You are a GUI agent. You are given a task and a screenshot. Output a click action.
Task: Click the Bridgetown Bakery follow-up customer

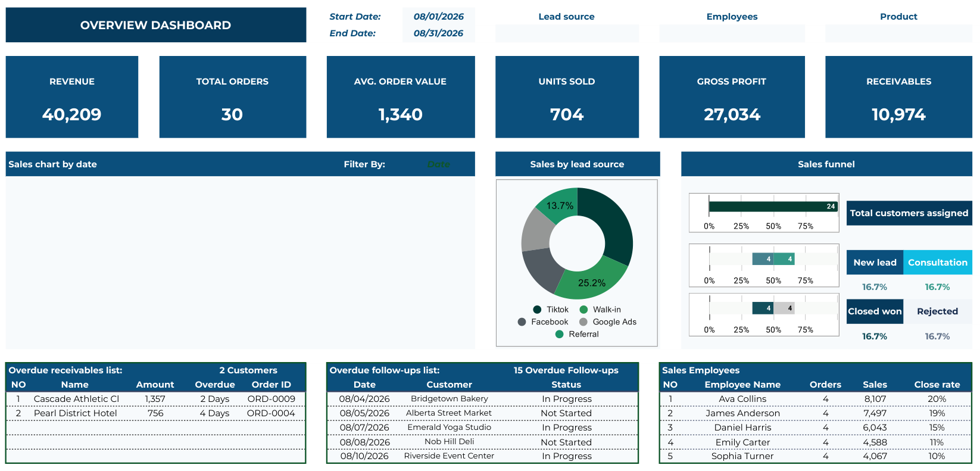point(450,399)
